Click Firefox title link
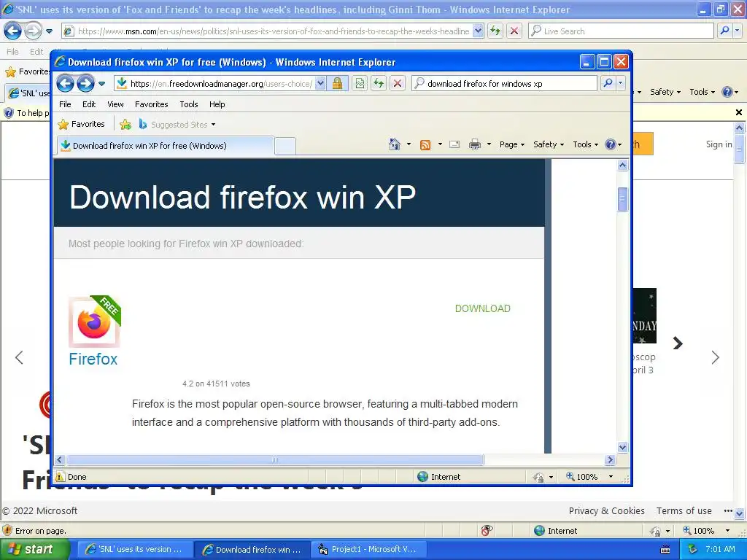Screen dimensions: 747x560 pos(93,359)
